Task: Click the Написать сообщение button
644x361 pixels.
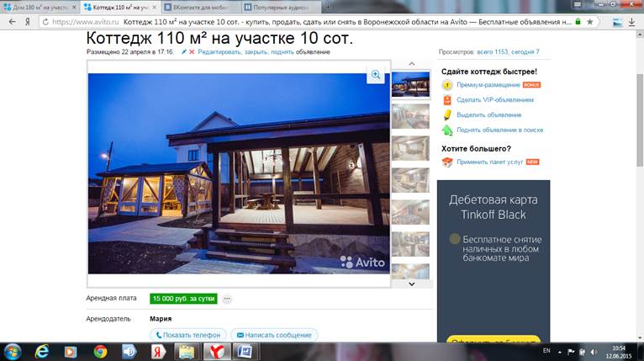Action: pos(274,335)
